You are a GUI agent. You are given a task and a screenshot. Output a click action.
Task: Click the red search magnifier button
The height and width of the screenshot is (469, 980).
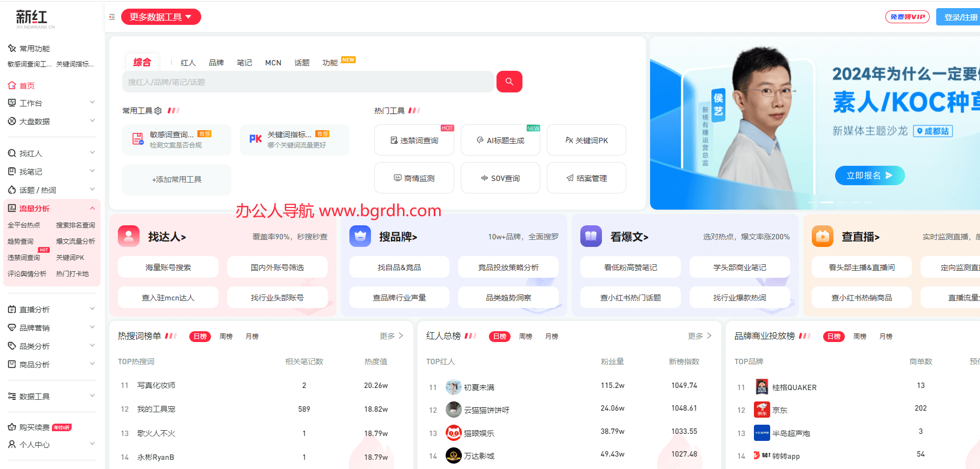[509, 82]
